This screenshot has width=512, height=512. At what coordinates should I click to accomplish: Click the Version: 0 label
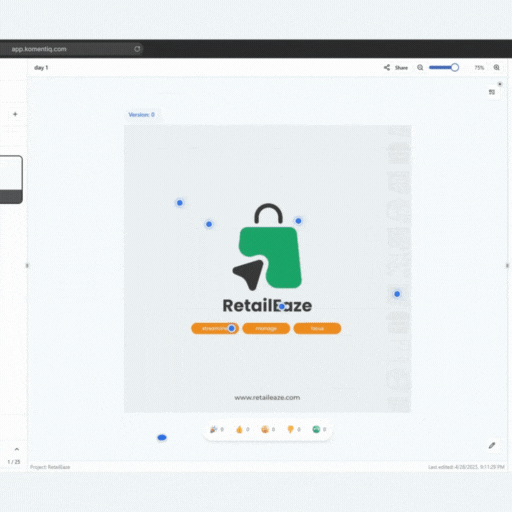tap(142, 115)
